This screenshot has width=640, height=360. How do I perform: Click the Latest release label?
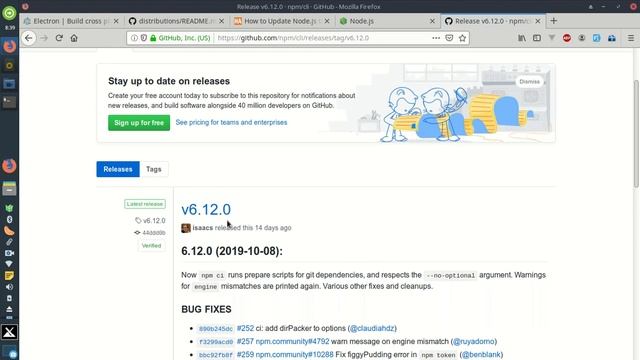(x=145, y=204)
